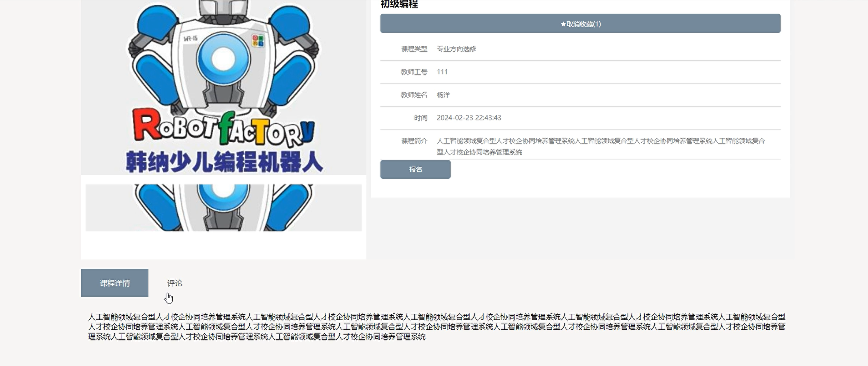Click the star icon in 取消收藏 button
The height and width of the screenshot is (366, 868).
click(x=563, y=24)
